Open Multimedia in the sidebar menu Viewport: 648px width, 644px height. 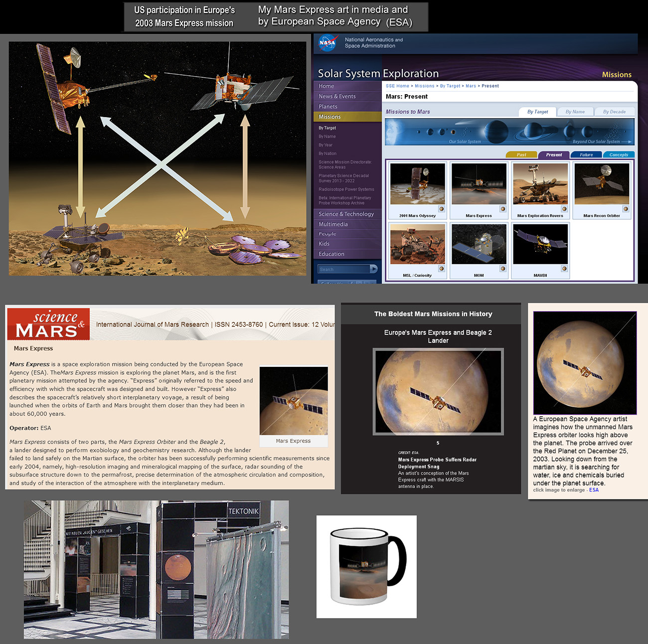tap(333, 224)
